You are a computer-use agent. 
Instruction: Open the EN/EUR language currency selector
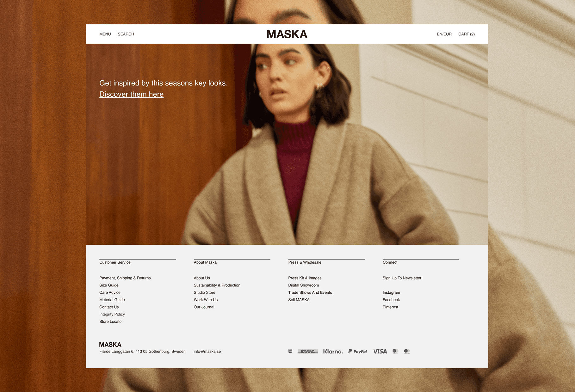pos(444,34)
